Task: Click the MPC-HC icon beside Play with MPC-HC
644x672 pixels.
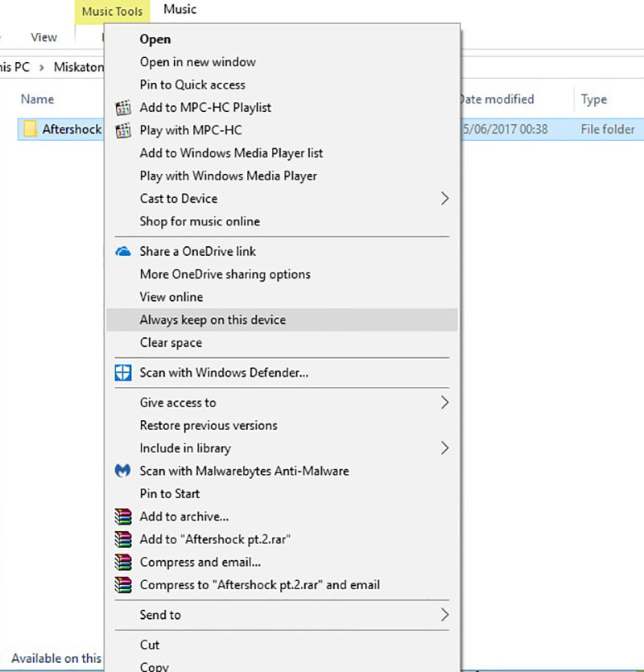Action: click(x=123, y=130)
